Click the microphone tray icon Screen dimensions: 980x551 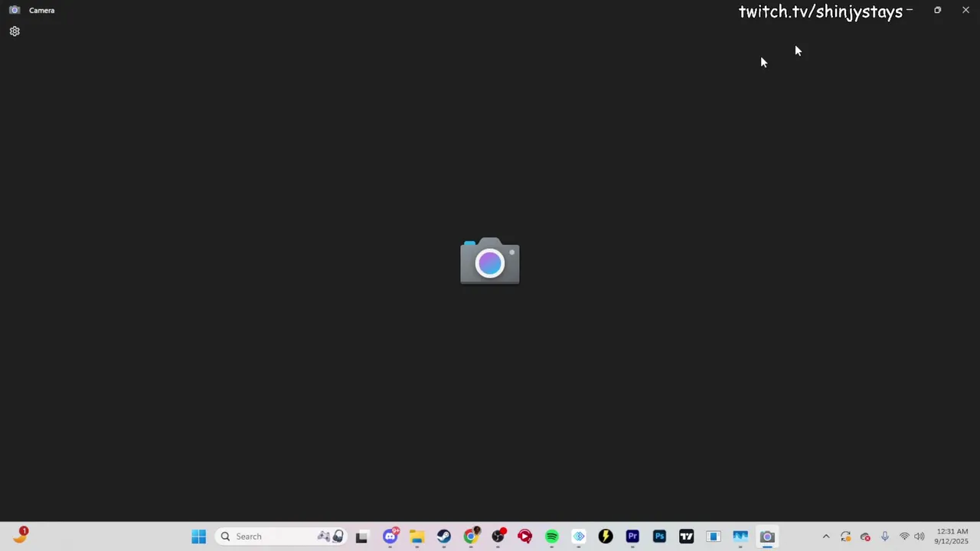coord(885,536)
